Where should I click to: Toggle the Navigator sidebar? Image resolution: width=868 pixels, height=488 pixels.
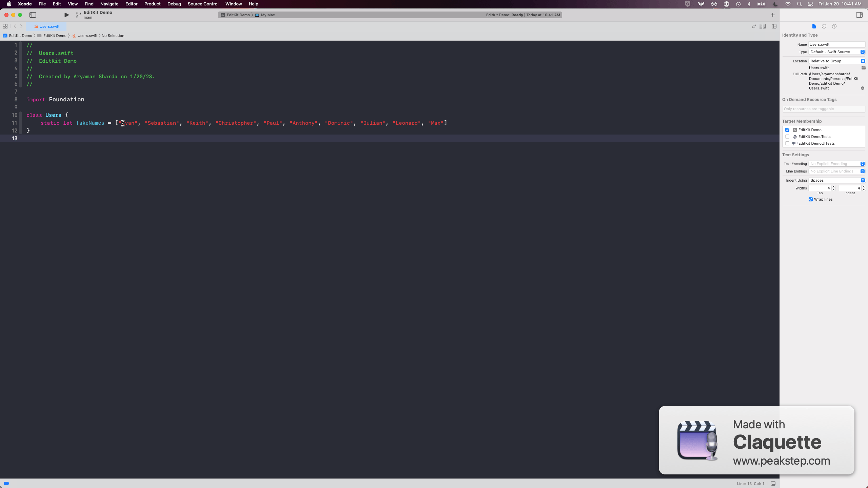(33, 15)
